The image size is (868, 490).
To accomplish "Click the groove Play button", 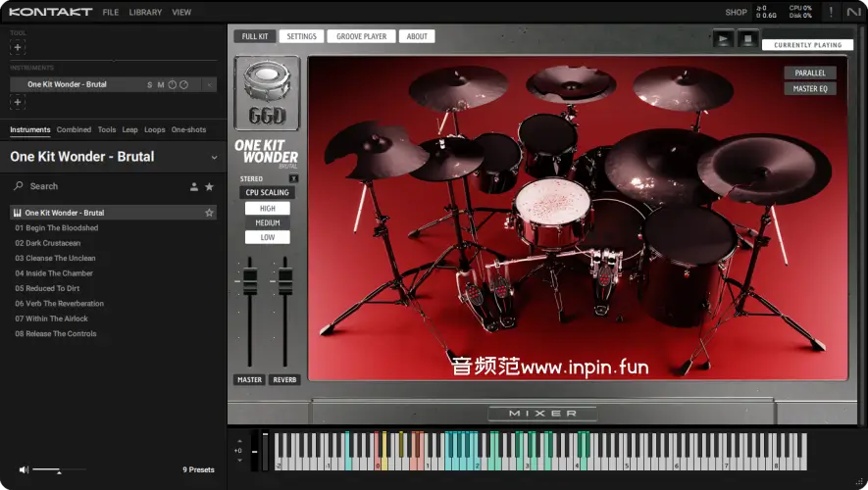I will 724,39.
